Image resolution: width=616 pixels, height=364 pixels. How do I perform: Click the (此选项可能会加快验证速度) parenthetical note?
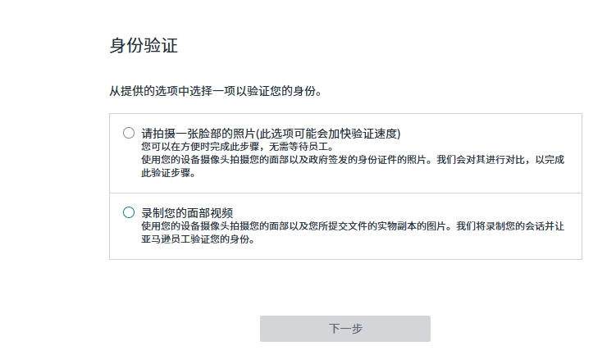[x=328, y=134]
